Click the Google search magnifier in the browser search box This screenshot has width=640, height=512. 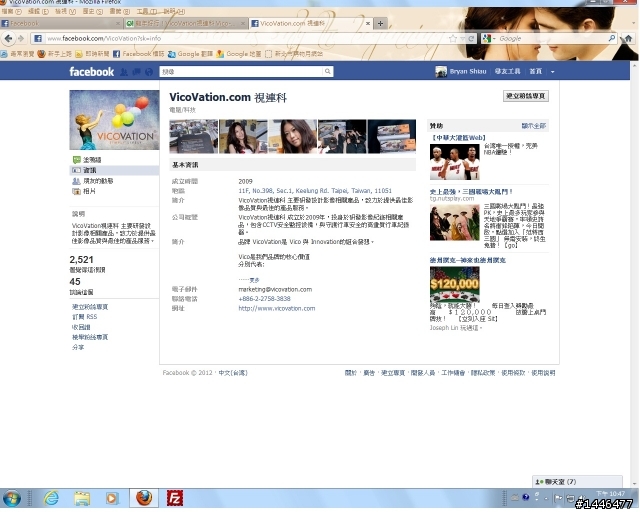coord(611,38)
